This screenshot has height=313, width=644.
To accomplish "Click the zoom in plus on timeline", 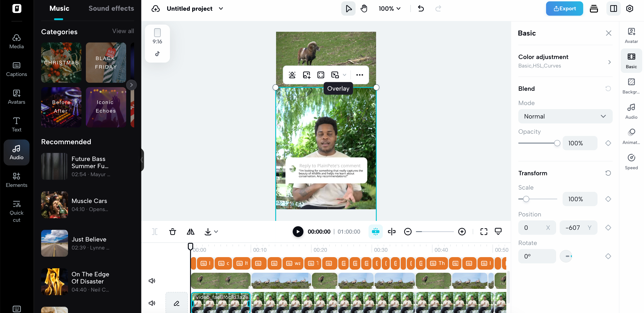I will click(462, 232).
